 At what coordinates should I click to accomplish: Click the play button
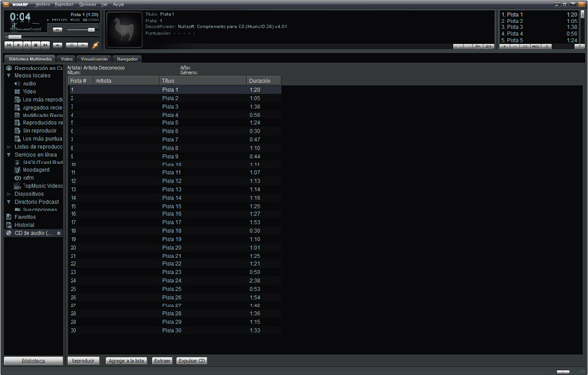click(18, 45)
